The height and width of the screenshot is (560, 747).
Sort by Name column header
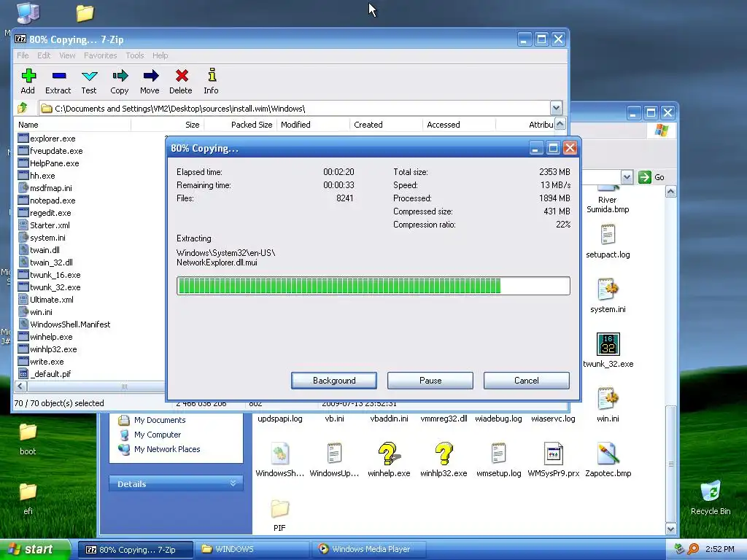click(73, 125)
